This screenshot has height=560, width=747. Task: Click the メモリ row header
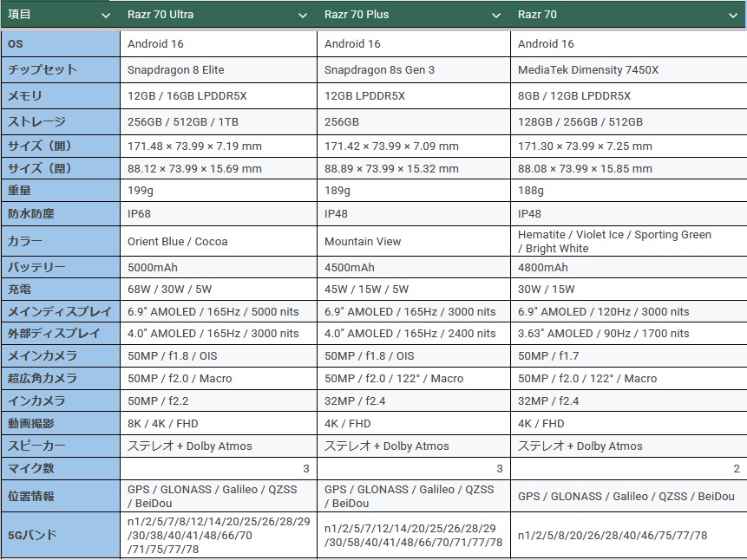pyautogui.click(x=61, y=95)
